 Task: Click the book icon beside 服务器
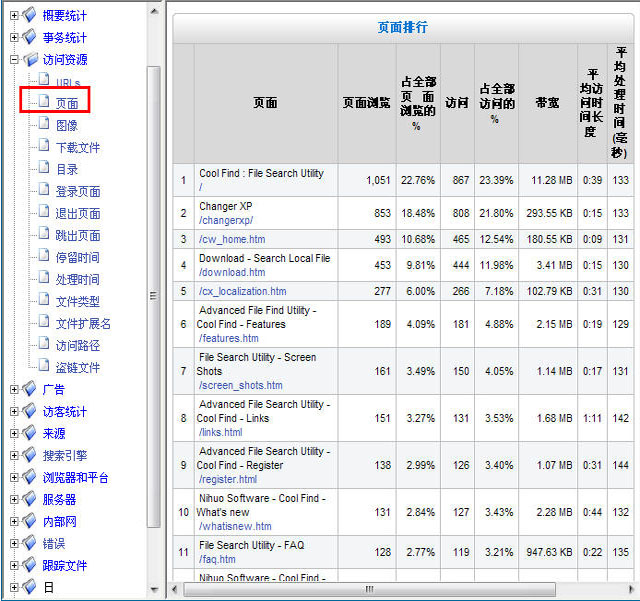(29, 499)
